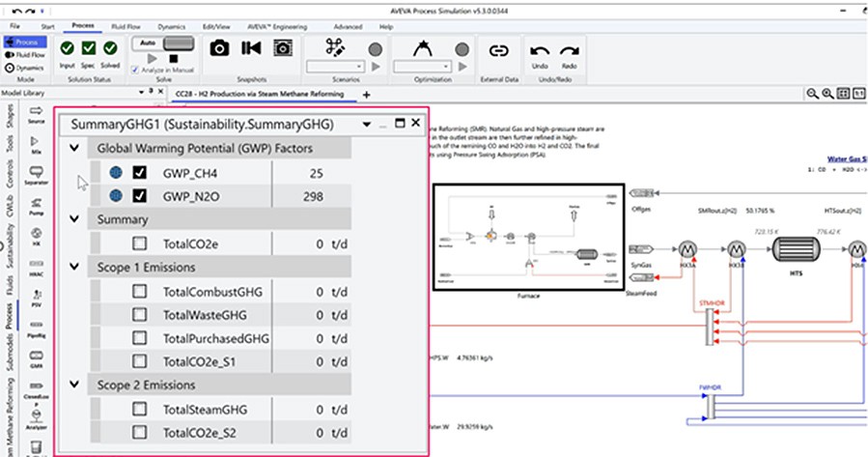Enable the TotalCO2e checkbox

139,243
